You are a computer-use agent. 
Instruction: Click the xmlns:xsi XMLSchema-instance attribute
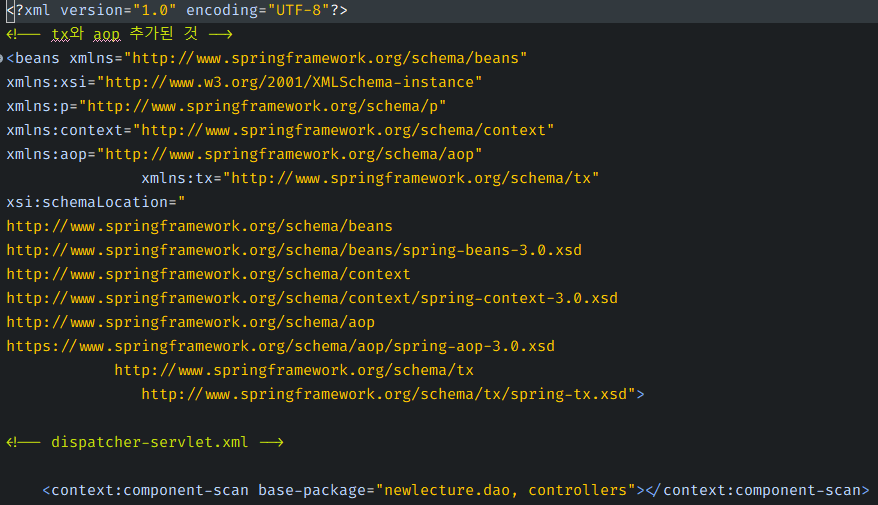[244, 82]
